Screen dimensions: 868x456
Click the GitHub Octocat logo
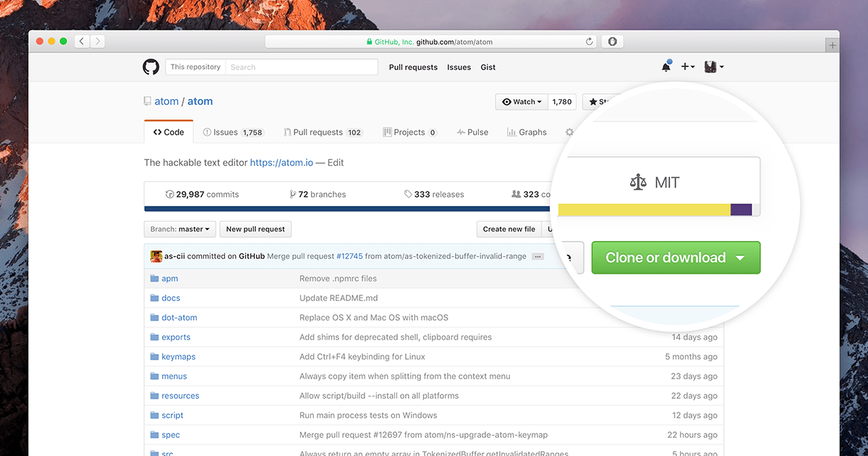coord(150,67)
